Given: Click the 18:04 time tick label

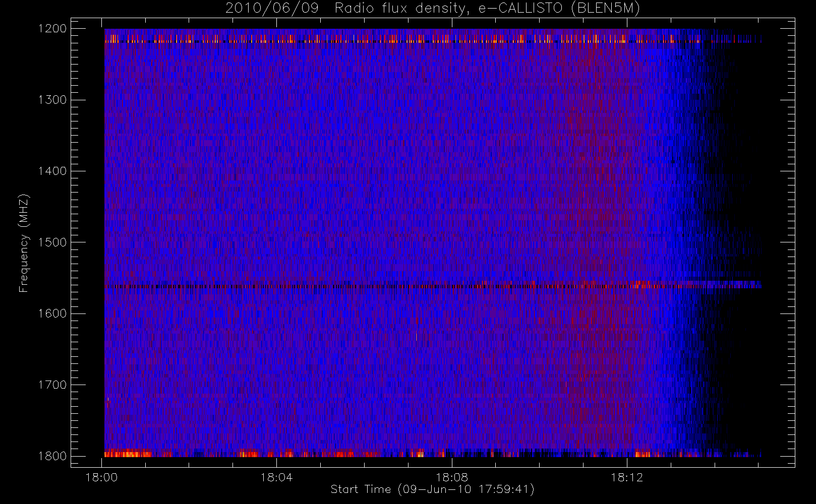Looking at the screenshot, I should tap(276, 477).
